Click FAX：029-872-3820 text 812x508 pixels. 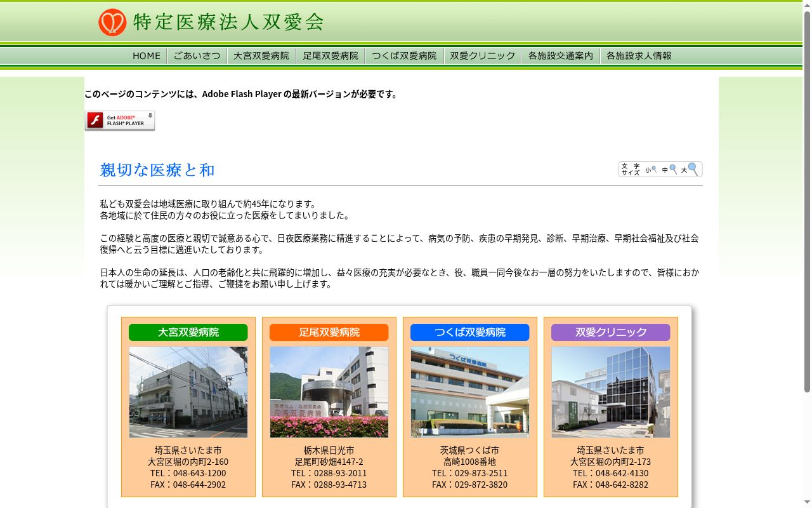coord(470,485)
